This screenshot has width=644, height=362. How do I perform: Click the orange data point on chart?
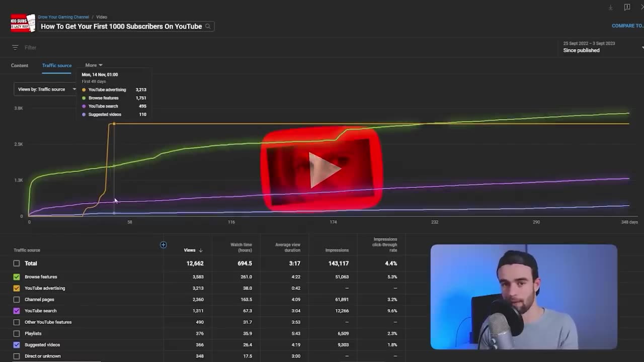pyautogui.click(x=114, y=124)
